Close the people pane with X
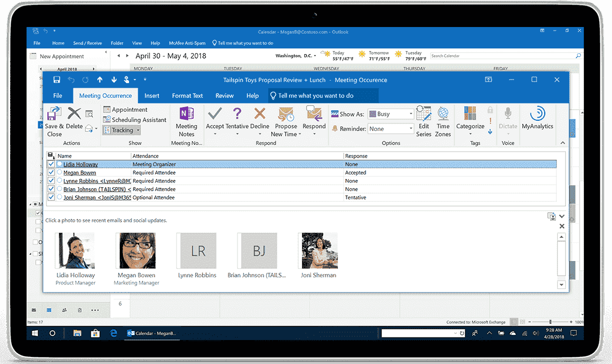This screenshot has height=364, width=612. point(562,226)
